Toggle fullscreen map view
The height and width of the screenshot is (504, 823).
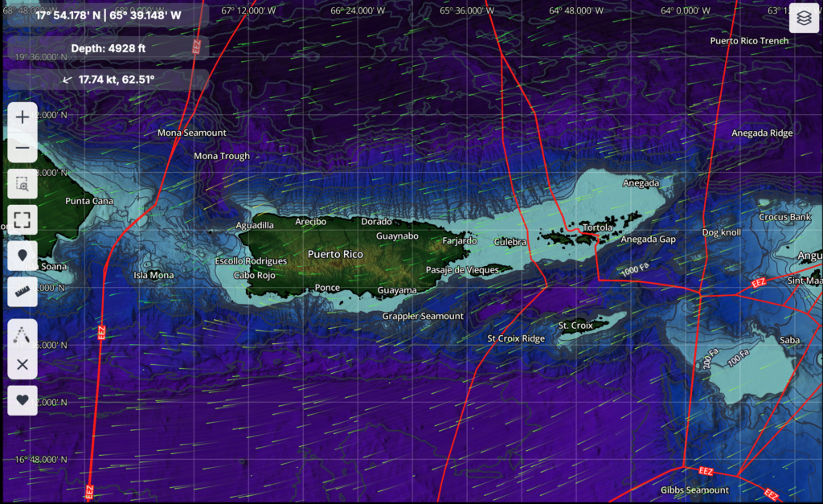click(22, 219)
